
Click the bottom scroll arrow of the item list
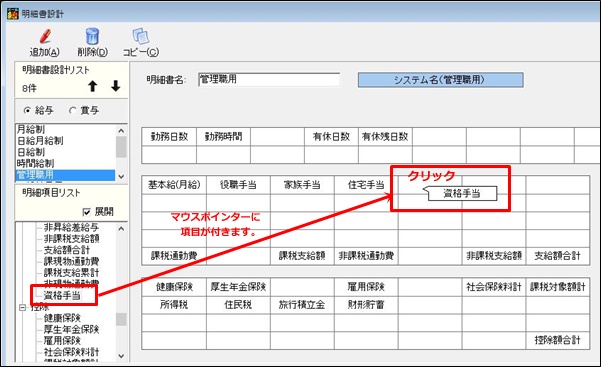click(121, 356)
